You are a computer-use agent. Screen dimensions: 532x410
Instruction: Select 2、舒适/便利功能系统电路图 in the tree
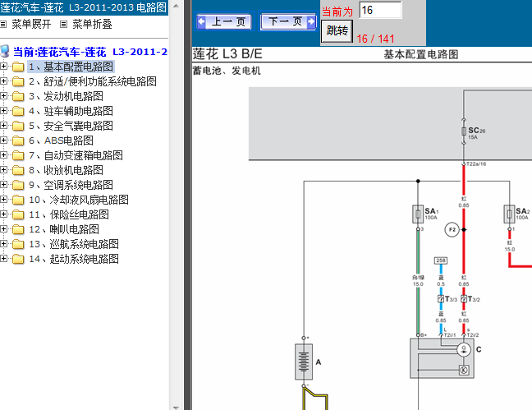pyautogui.click(x=93, y=81)
